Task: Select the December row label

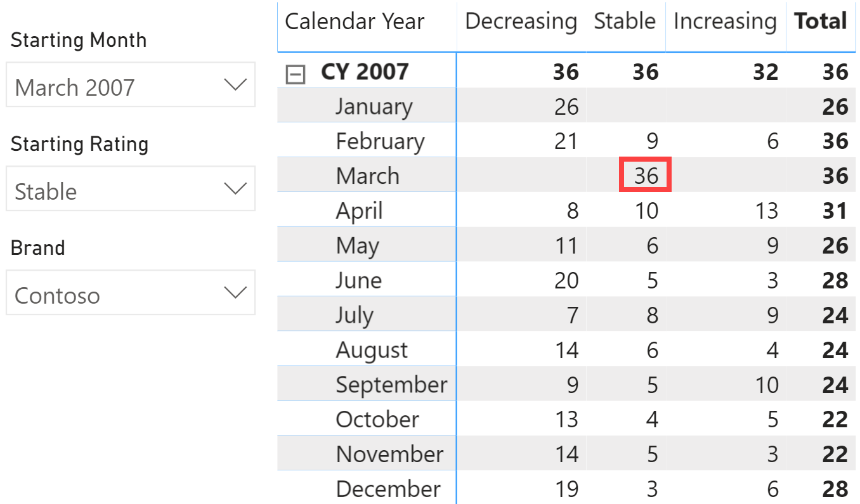Action: [x=388, y=489]
